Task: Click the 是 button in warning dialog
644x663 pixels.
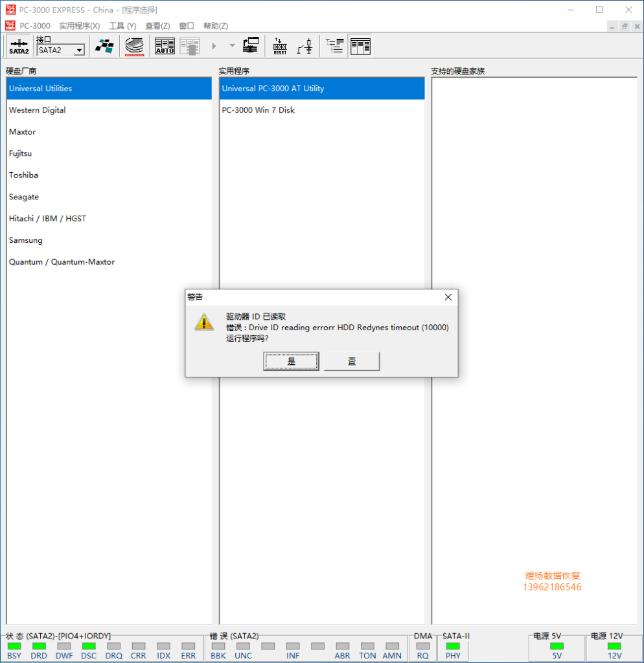Action: coord(291,361)
